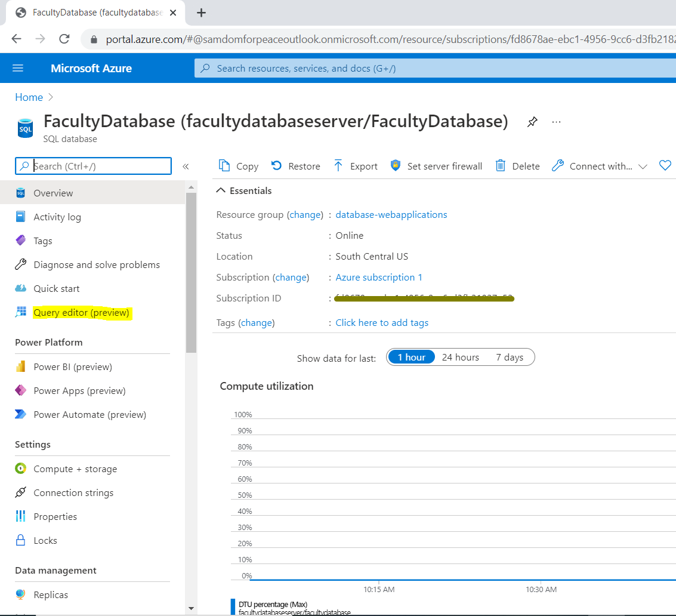Click the Restore toolbar button

coord(295,166)
